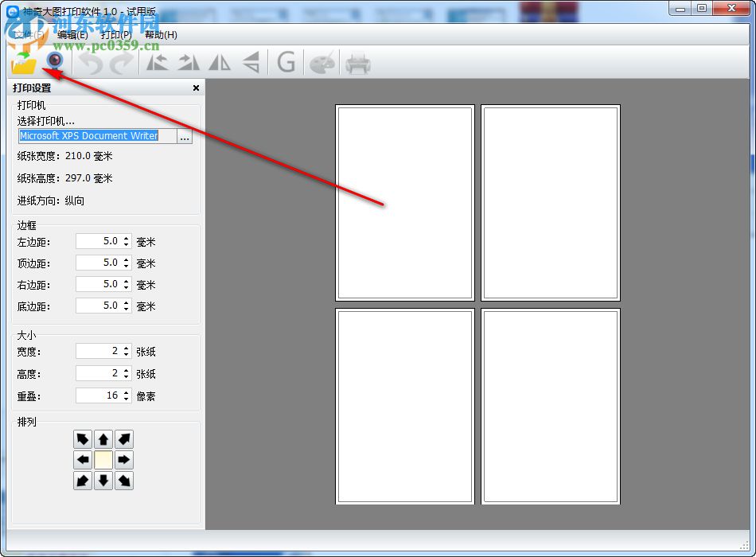Align image to right arrow
The width and height of the screenshot is (756, 557).
click(124, 460)
